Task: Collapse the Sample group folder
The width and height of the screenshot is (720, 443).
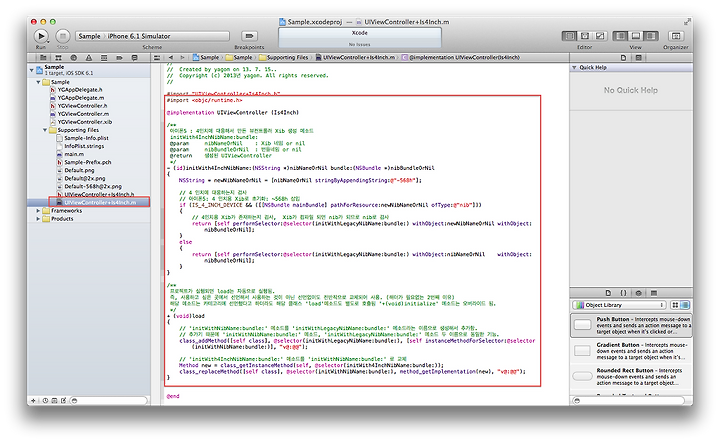Action: click(38, 82)
